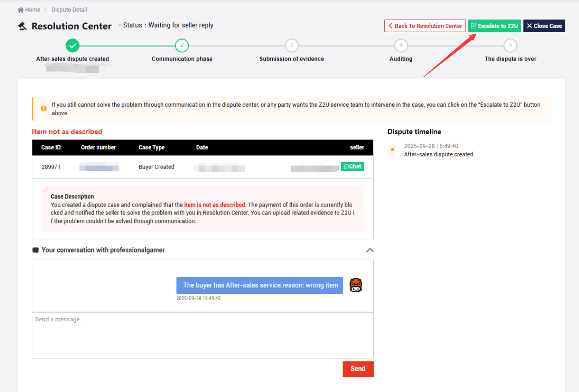Screen dimensions: 579x392
Task: Collapse the conversation panel chevron
Action: [370, 250]
